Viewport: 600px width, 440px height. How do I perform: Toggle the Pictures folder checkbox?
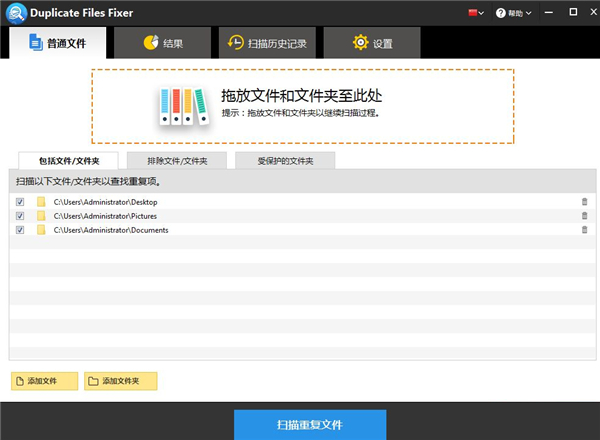pyautogui.click(x=20, y=216)
